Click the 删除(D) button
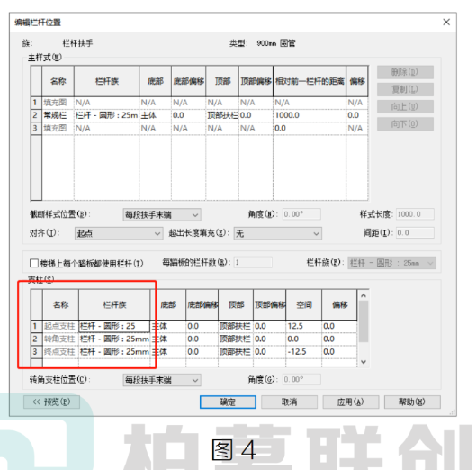Image resolution: width=476 pixels, height=470 pixels. (405, 72)
